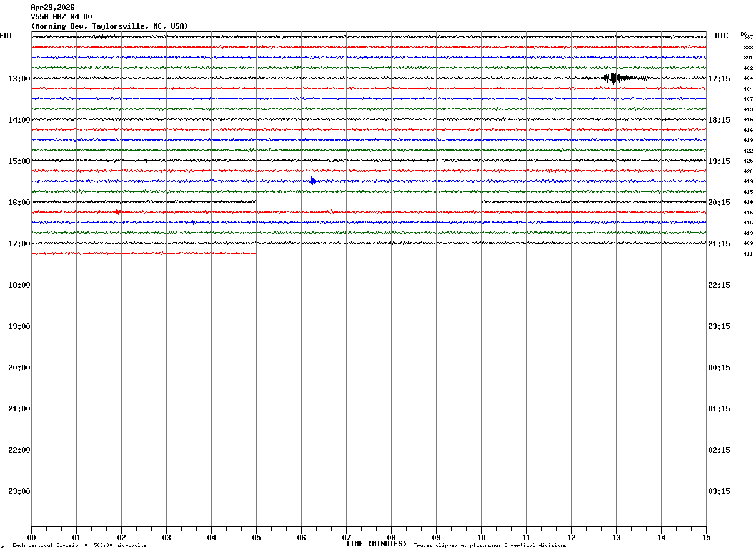Click minute 09 on the time axis
This screenshot has height=554, width=756.
(436, 538)
